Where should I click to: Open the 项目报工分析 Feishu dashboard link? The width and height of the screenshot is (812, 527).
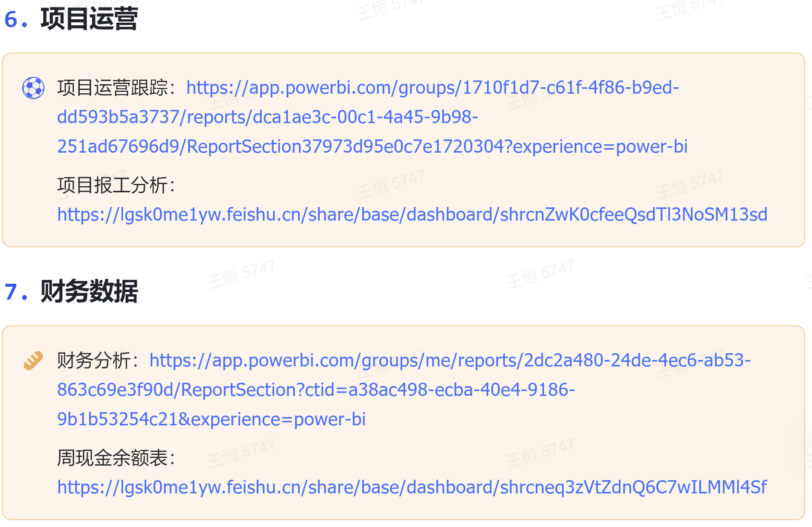coord(412,215)
